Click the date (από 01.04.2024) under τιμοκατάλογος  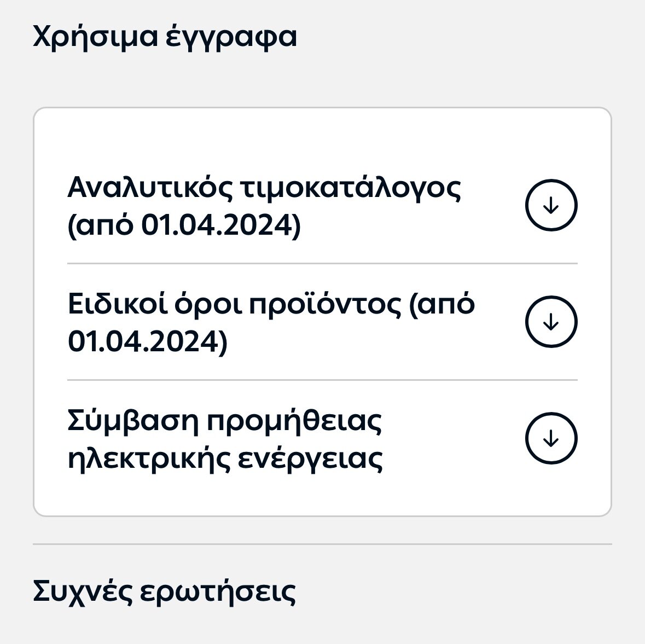(184, 225)
